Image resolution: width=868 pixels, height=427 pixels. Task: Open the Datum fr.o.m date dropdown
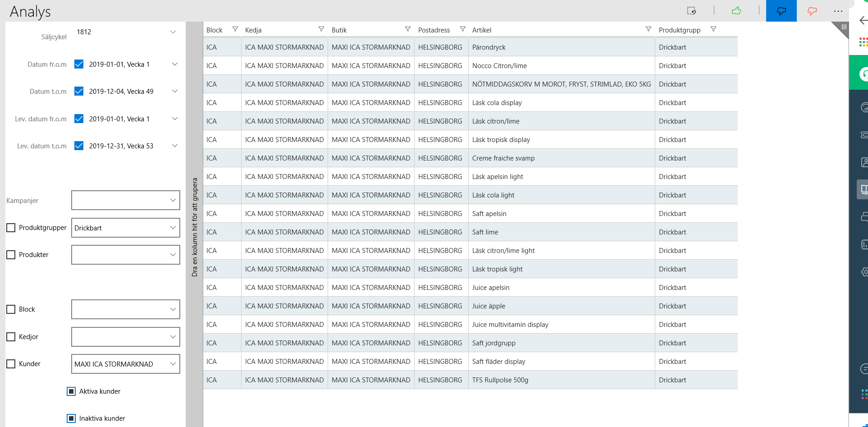175,64
